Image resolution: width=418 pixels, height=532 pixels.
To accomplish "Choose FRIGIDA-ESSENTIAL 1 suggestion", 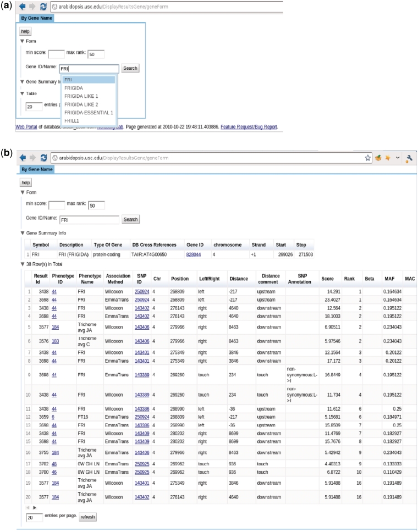I will 89,113.
